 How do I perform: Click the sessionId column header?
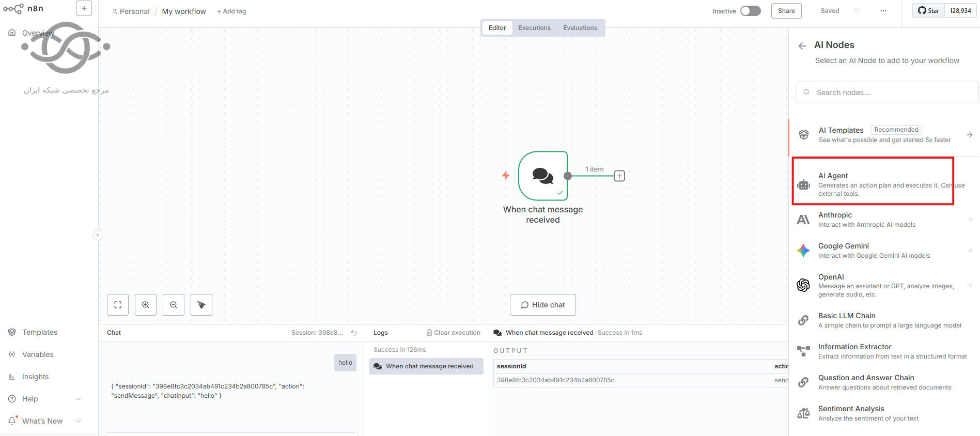tap(632, 366)
